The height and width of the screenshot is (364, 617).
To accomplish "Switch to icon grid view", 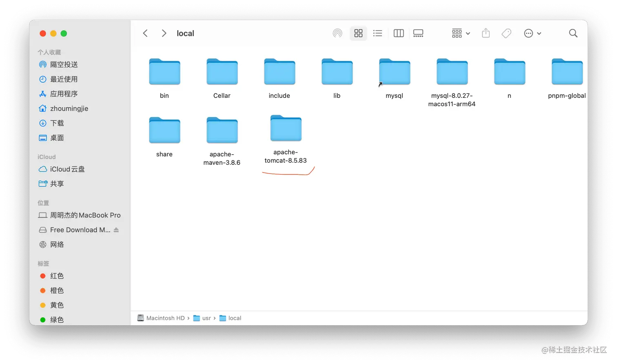I will point(358,33).
